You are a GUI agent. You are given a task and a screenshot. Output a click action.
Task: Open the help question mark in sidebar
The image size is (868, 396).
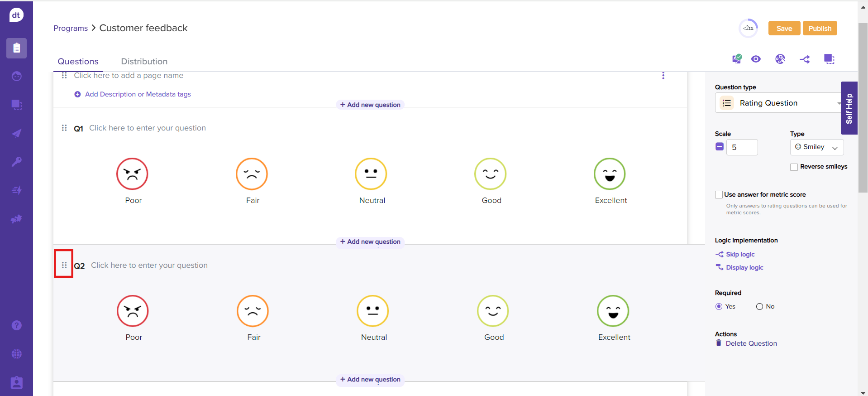pos(17,325)
